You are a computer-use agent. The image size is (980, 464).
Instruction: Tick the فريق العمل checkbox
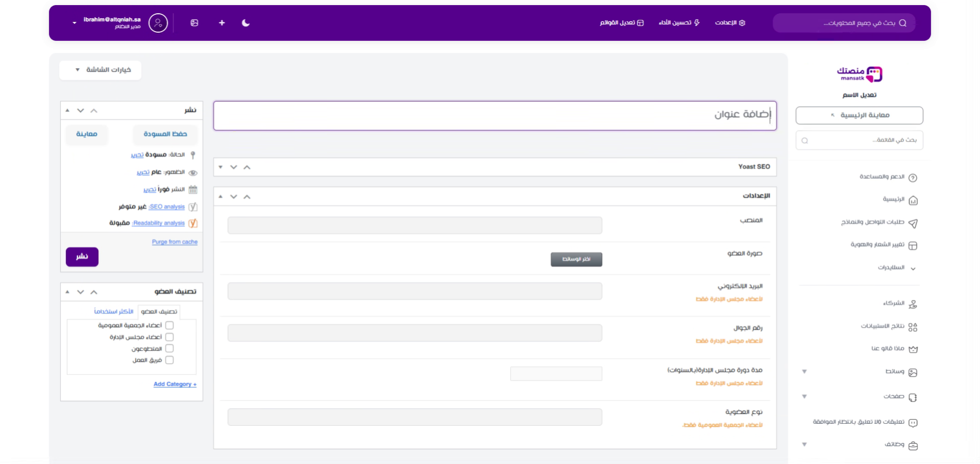pos(169,360)
